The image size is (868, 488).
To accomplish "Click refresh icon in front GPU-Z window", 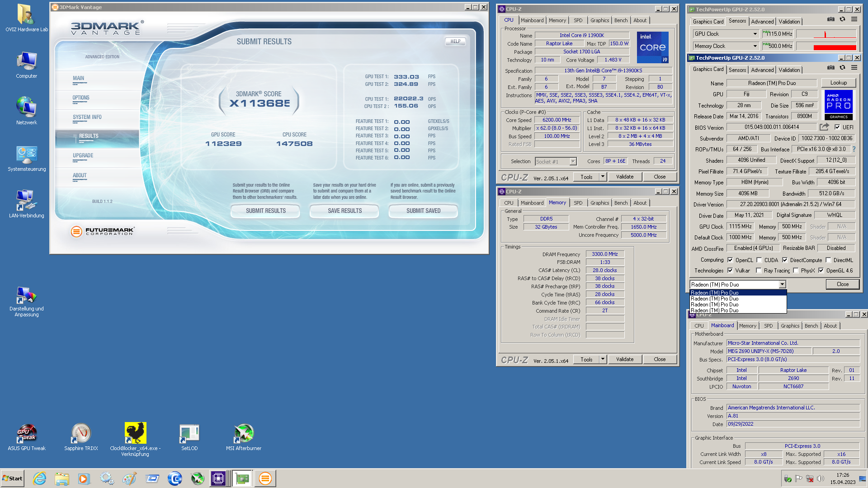I will click(x=842, y=67).
